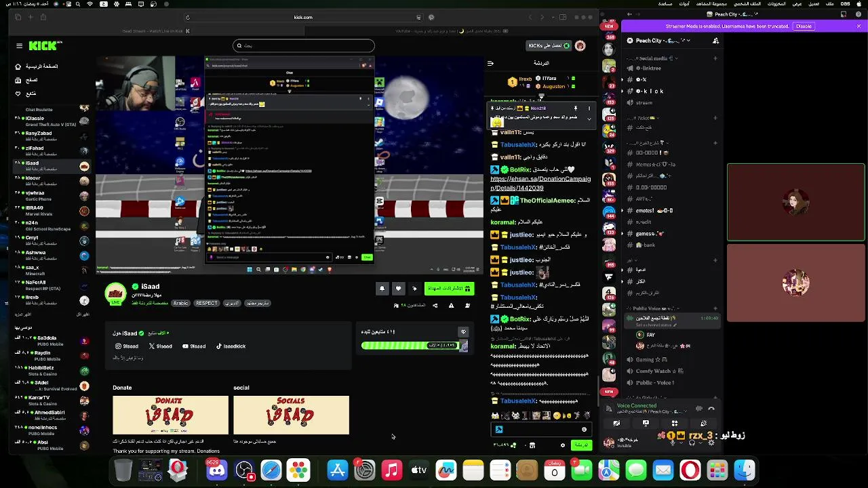Join the Gaming voice channel
868x488 pixels.
(648, 360)
